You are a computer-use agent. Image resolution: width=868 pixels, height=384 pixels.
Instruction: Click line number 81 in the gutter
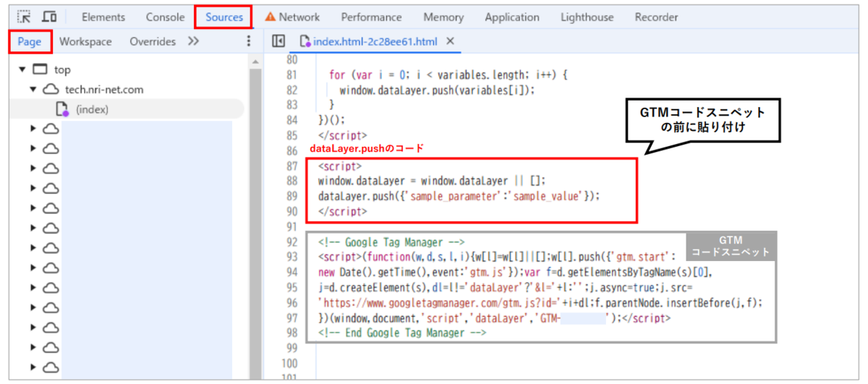292,74
